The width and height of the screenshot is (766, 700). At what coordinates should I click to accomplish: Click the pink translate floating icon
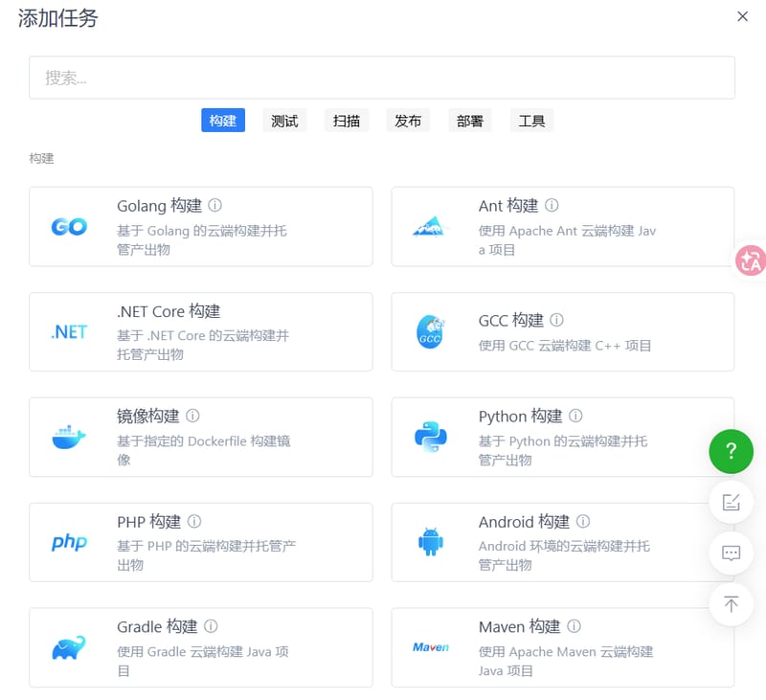coord(752,260)
